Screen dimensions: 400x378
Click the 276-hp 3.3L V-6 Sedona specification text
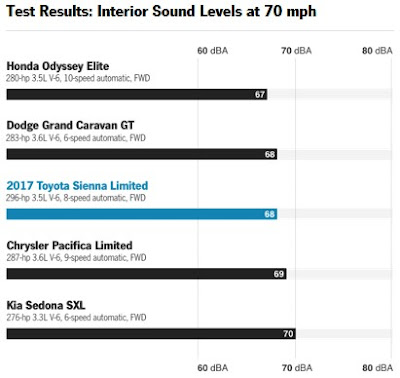pyautogui.click(x=76, y=317)
